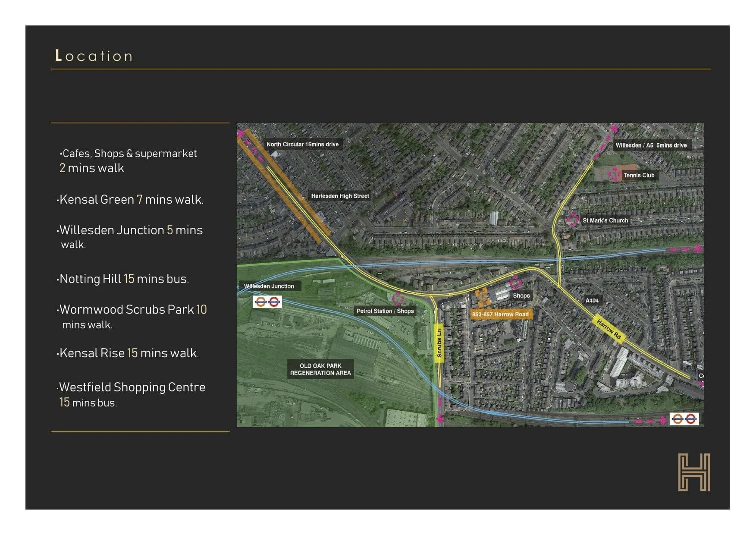This screenshot has width=756, height=535.
Task: Click 'Westfield Shopping Centre 15 mins bus' entry
Action: (131, 394)
